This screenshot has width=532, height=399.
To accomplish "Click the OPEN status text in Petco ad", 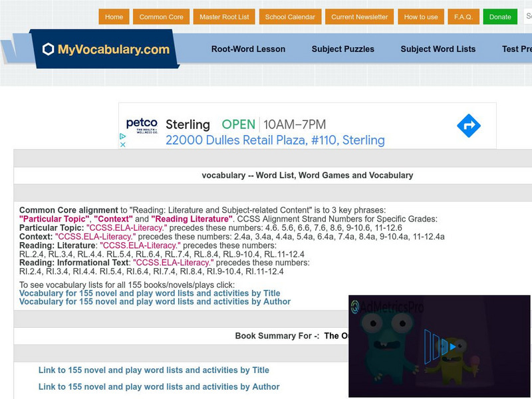I will point(239,124).
